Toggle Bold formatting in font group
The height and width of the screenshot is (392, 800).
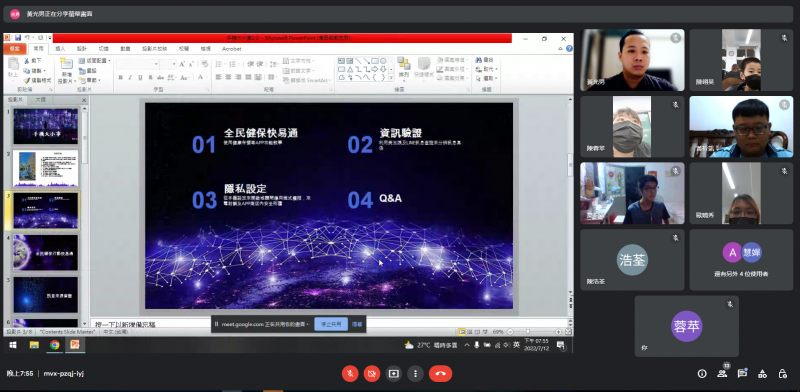point(120,78)
